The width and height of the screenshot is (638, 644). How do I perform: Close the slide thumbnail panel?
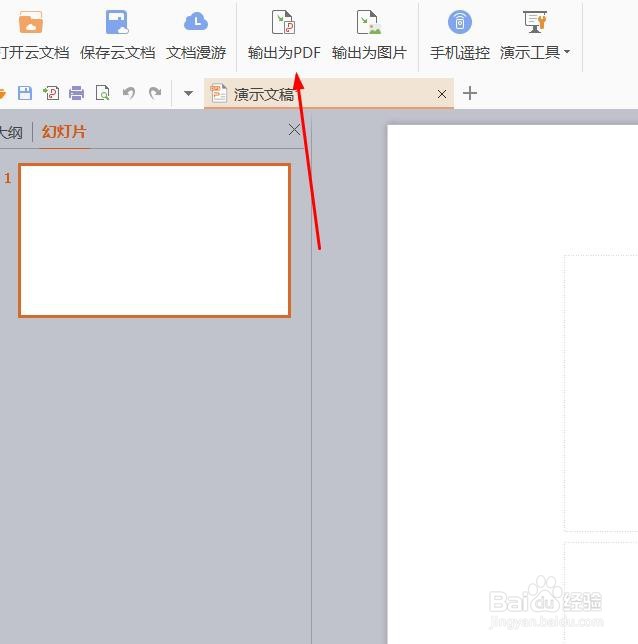[294, 129]
